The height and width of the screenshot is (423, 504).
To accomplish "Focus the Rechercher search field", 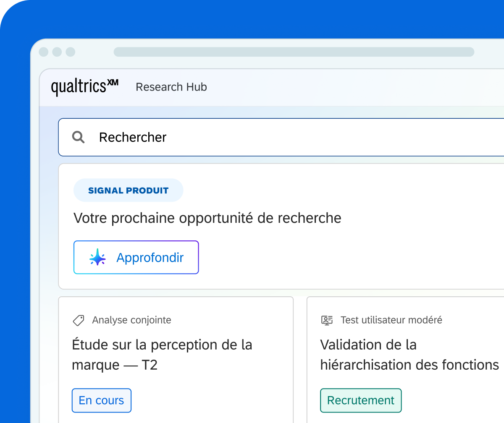I will coord(281,137).
